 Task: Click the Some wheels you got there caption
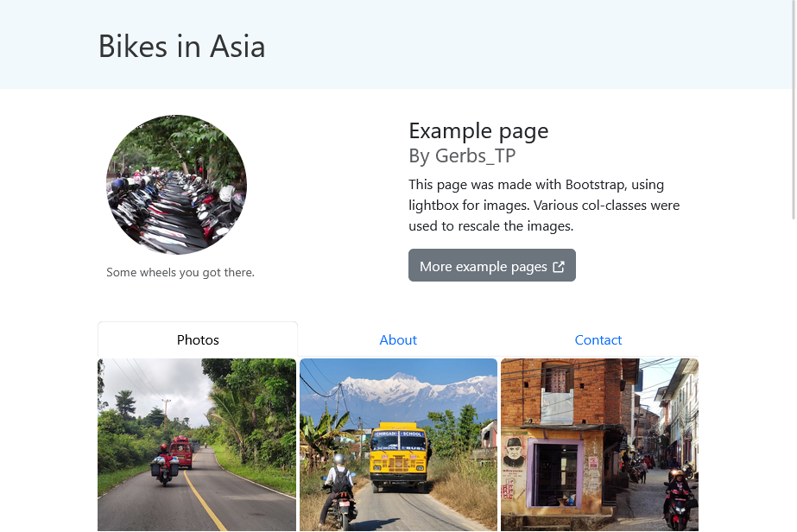click(180, 272)
